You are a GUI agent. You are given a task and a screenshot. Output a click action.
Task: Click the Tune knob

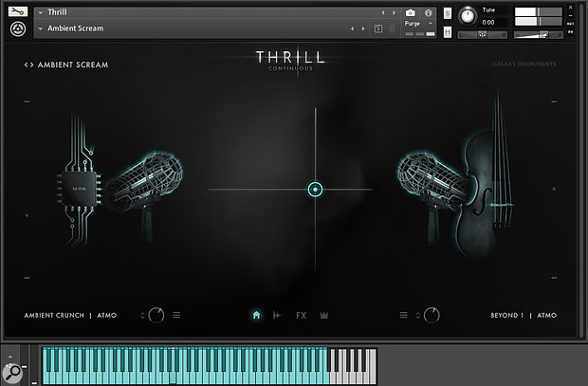point(467,16)
